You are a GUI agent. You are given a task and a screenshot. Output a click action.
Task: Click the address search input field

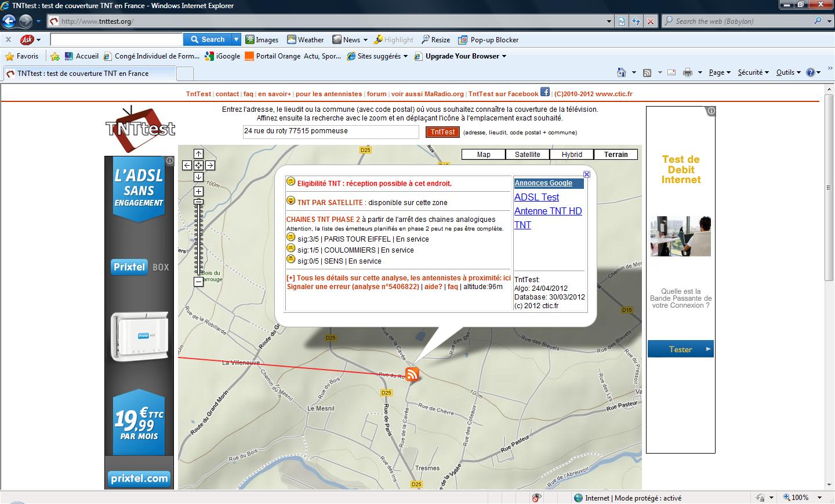[x=331, y=132]
